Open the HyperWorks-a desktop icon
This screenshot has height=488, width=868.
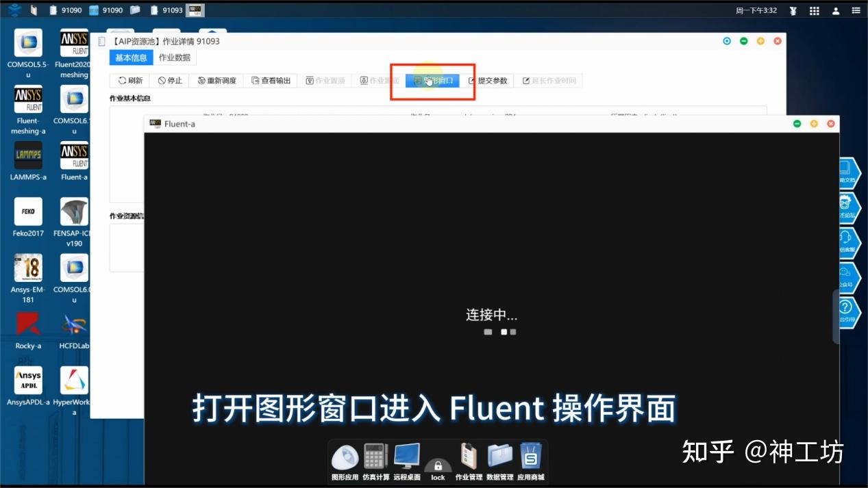[x=74, y=391]
